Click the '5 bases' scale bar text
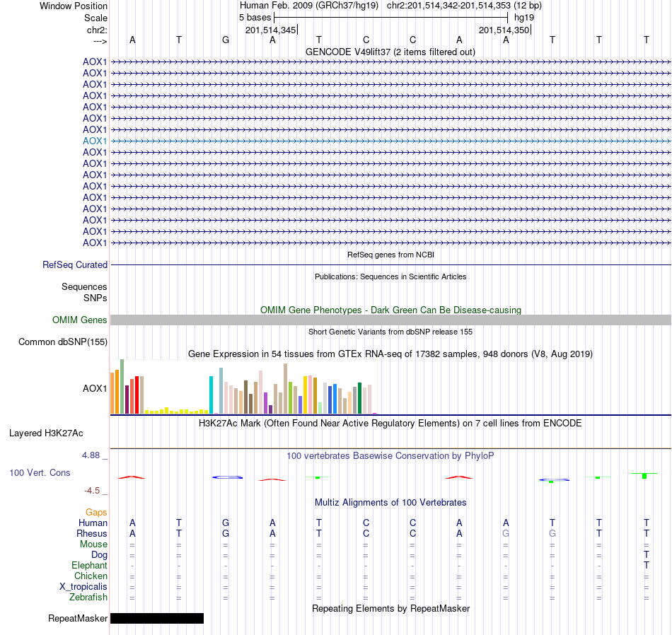672x635 pixels. pyautogui.click(x=255, y=18)
